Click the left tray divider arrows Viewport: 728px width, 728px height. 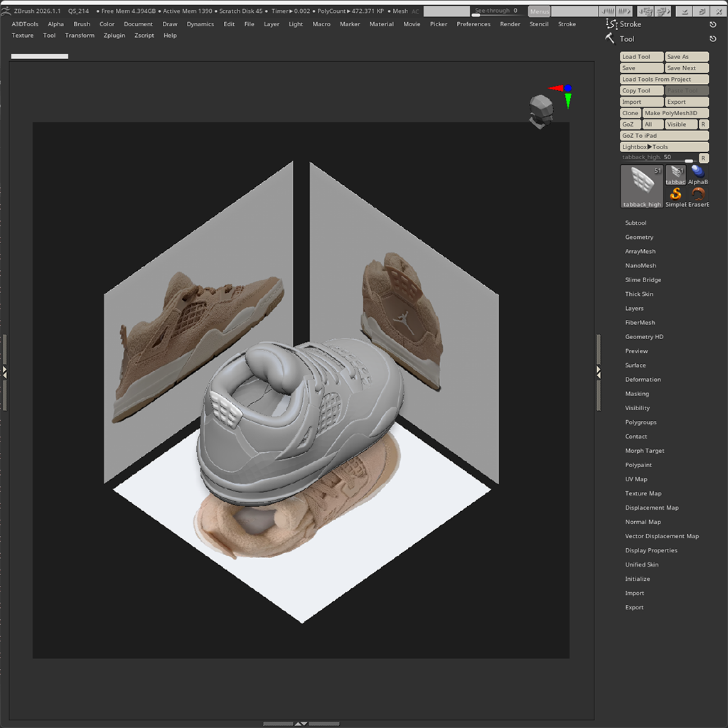[x=5, y=372]
